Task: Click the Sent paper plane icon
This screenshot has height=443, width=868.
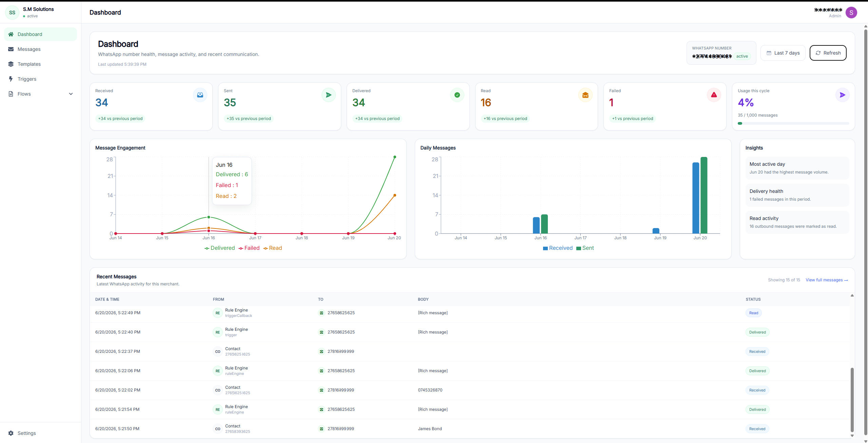Action: [x=329, y=95]
